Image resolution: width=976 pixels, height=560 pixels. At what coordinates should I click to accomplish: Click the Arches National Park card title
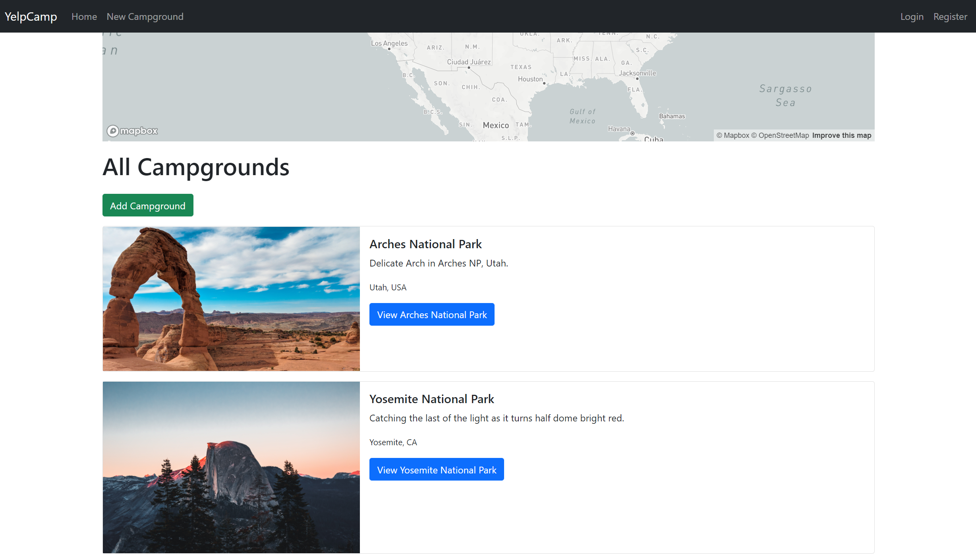tap(425, 244)
